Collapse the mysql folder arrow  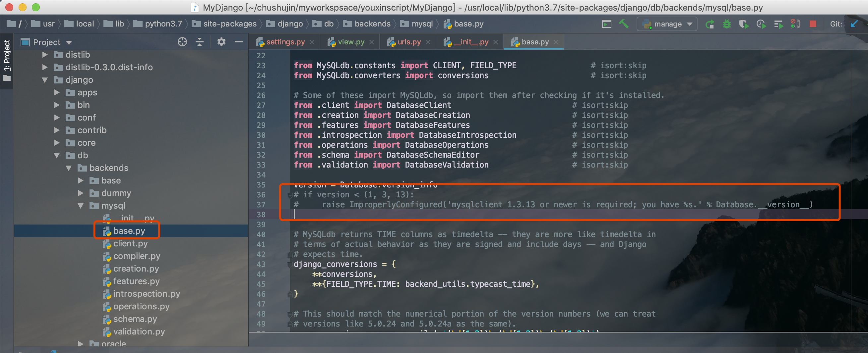click(81, 206)
